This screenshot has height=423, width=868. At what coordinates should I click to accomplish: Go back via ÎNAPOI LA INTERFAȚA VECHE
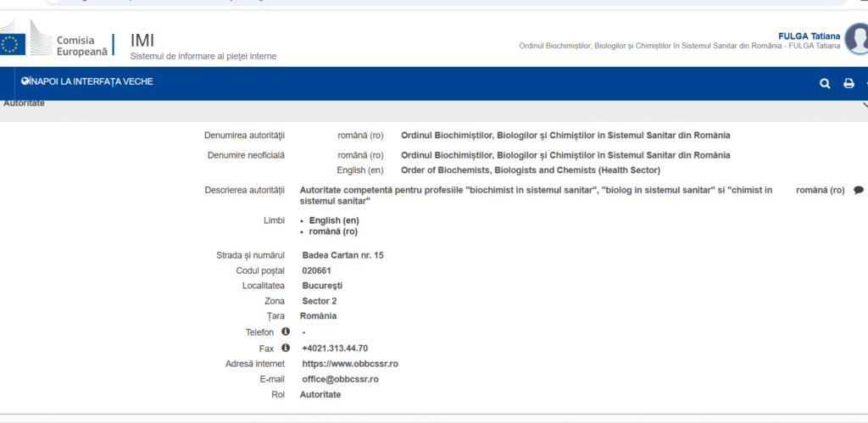tap(91, 81)
